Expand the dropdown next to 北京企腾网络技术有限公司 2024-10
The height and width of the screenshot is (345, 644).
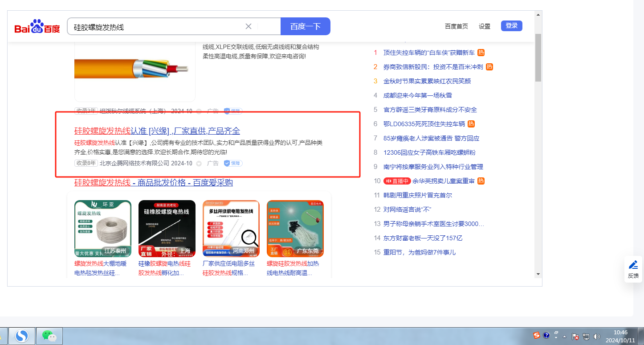click(199, 164)
